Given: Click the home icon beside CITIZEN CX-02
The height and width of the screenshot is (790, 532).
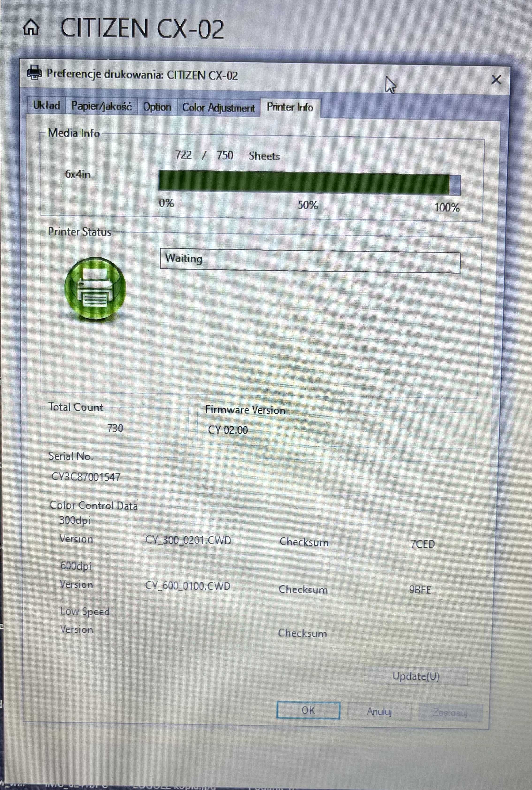Looking at the screenshot, I should pyautogui.click(x=31, y=27).
